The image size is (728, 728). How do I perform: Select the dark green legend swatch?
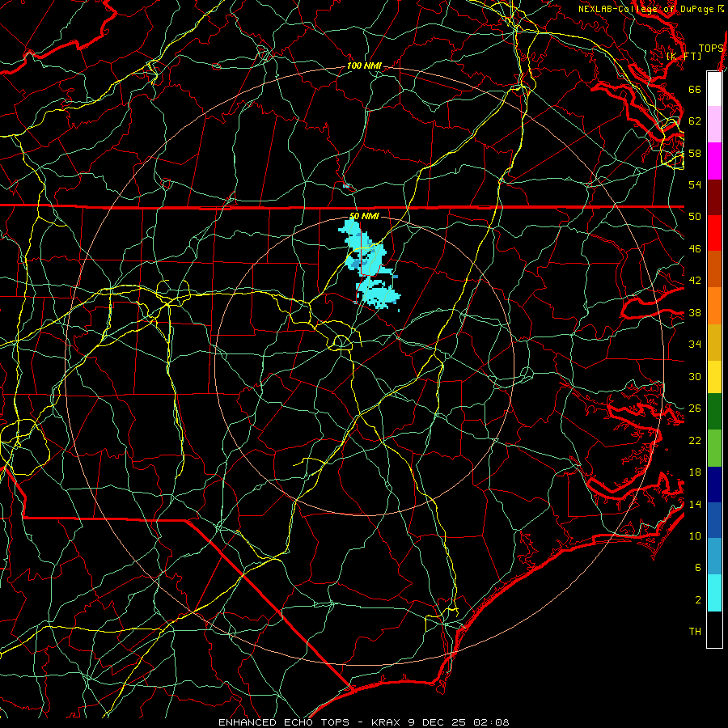714,412
